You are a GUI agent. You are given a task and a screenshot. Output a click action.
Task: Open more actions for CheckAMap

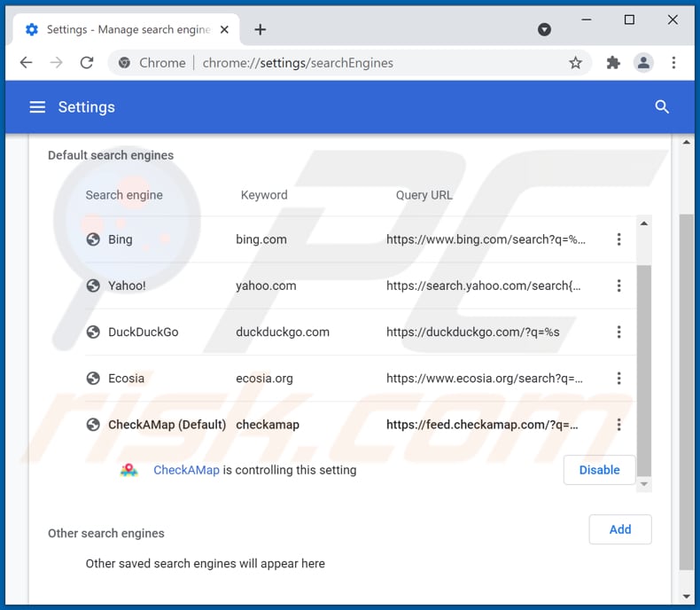pyautogui.click(x=618, y=425)
